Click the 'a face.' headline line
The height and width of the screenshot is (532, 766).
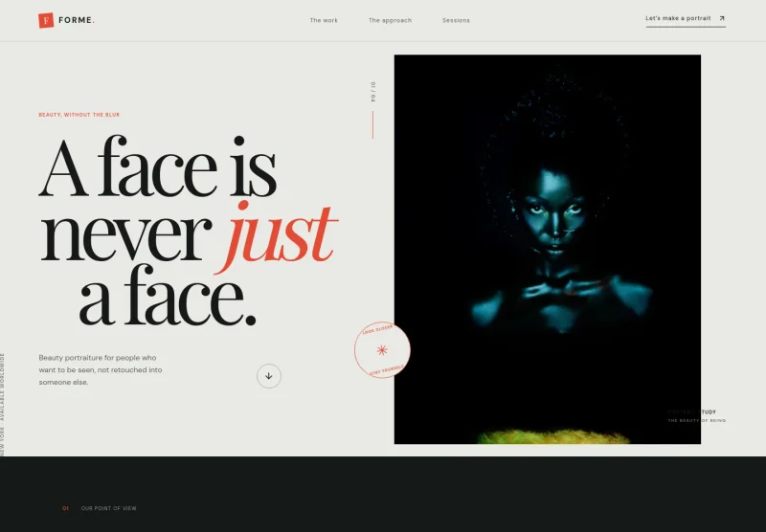point(168,295)
